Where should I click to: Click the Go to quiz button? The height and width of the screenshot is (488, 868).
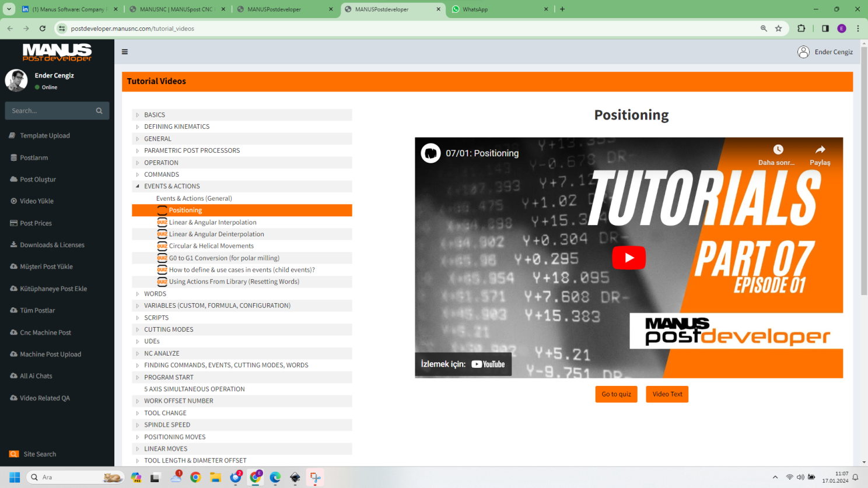616,394
